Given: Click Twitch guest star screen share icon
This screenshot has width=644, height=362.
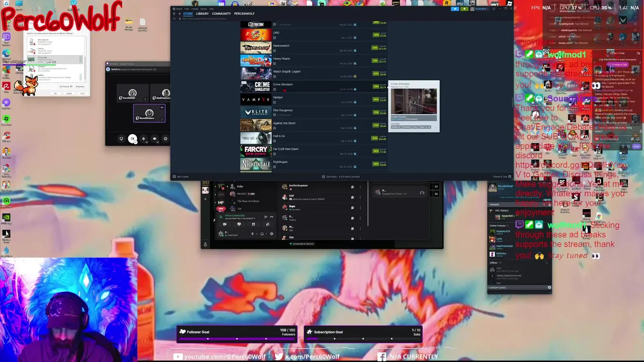Looking at the screenshot, I should pos(121,139).
